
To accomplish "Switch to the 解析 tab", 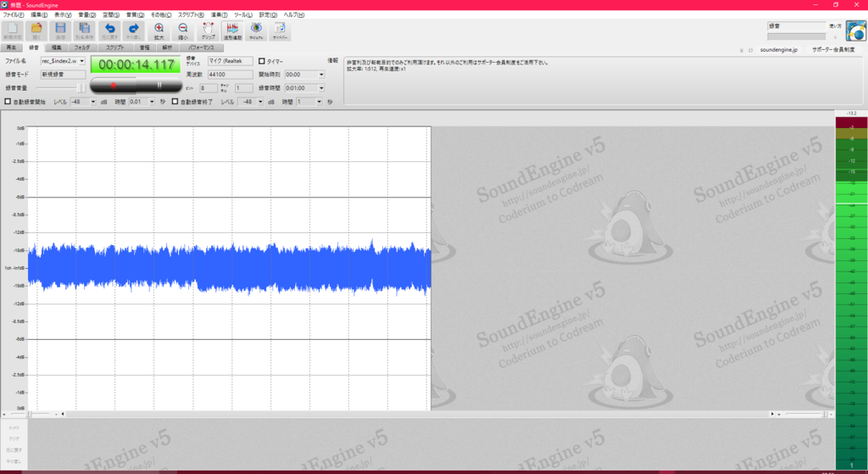I will (x=167, y=47).
